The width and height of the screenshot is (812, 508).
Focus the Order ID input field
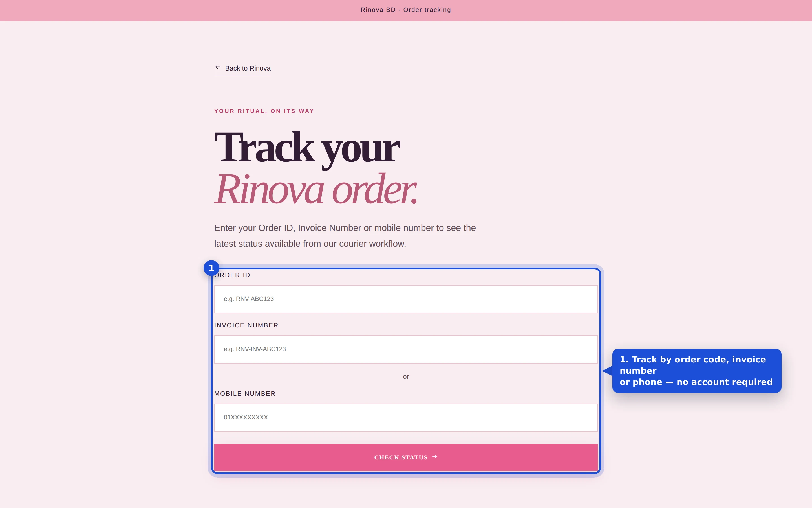pos(406,299)
